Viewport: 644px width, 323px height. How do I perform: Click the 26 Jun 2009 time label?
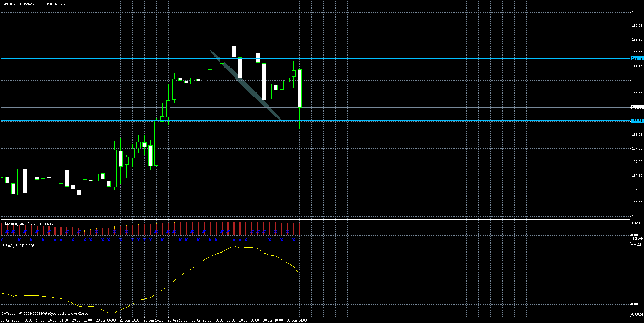(10, 320)
